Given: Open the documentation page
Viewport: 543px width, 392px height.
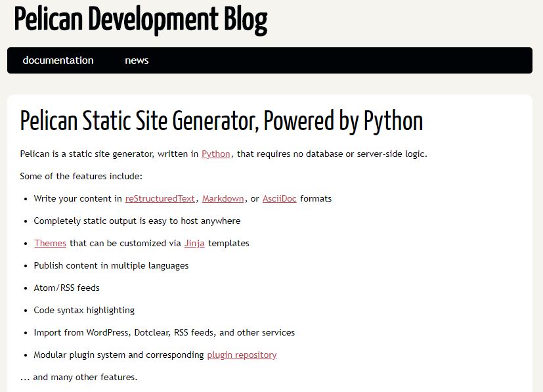Looking at the screenshot, I should [x=58, y=60].
